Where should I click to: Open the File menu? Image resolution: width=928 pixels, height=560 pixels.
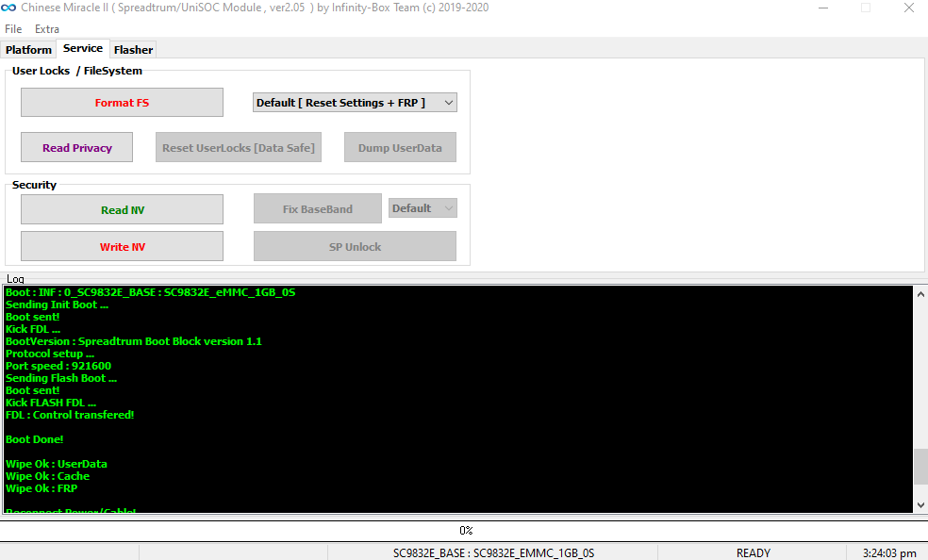tap(13, 29)
